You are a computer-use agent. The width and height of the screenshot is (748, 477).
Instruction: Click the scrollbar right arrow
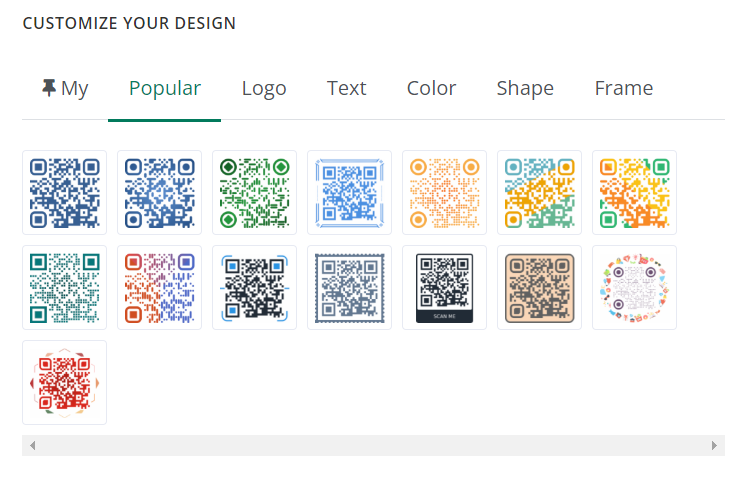pyautogui.click(x=714, y=446)
